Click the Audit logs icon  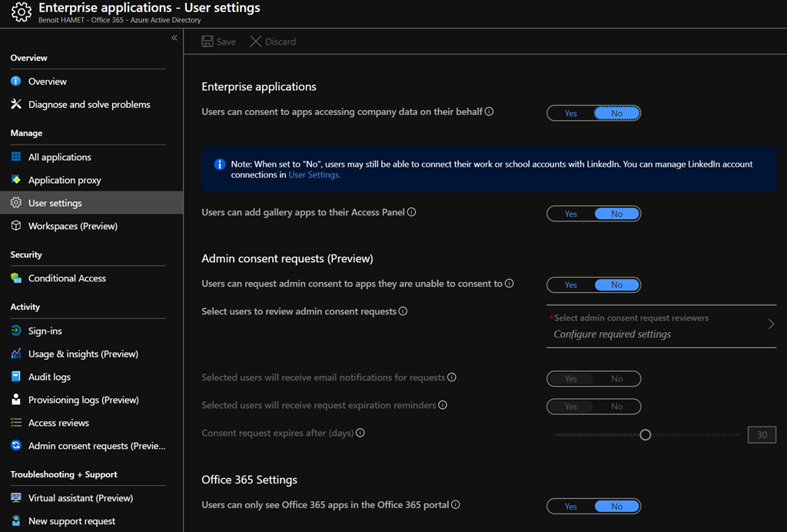click(16, 376)
